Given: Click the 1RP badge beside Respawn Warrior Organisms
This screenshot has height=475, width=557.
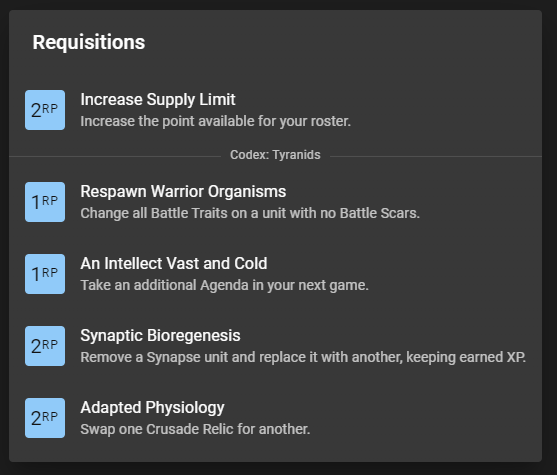Looking at the screenshot, I should click(x=45, y=202).
